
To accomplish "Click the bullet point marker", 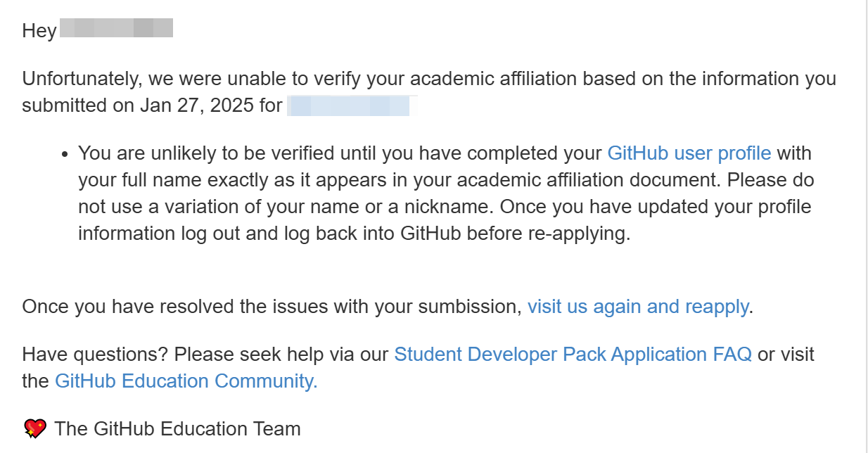I will tap(65, 153).
